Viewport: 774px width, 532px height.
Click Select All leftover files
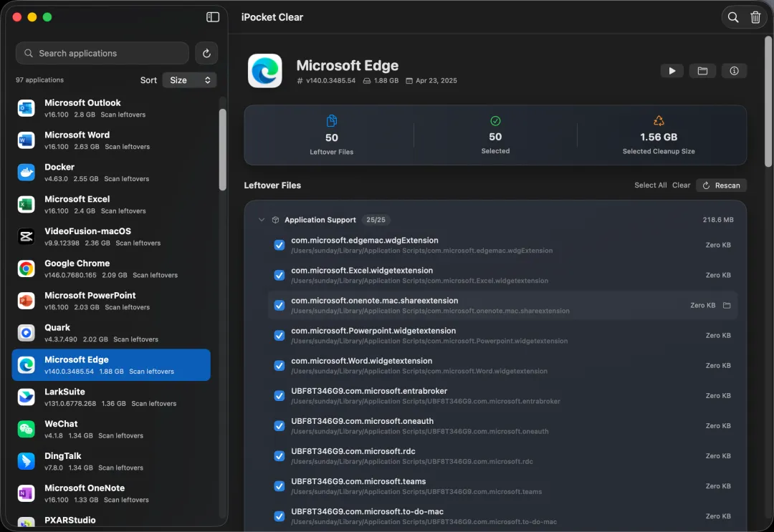tap(650, 185)
